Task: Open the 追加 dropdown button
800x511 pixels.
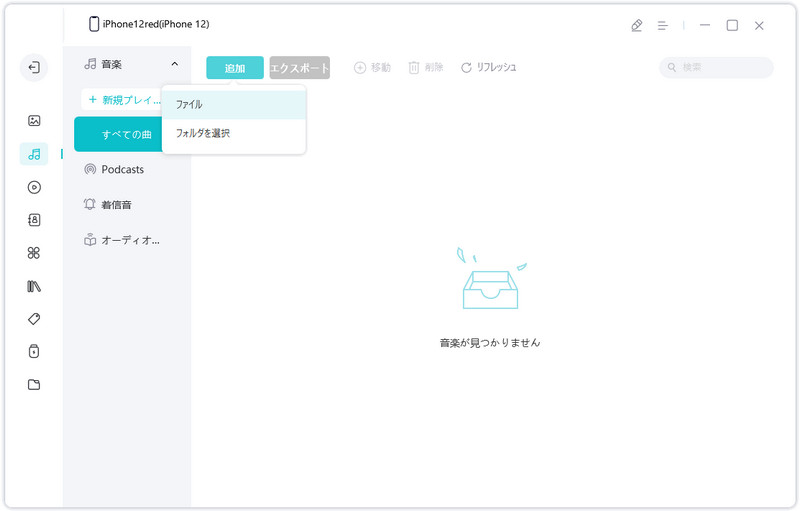Action: pos(235,68)
